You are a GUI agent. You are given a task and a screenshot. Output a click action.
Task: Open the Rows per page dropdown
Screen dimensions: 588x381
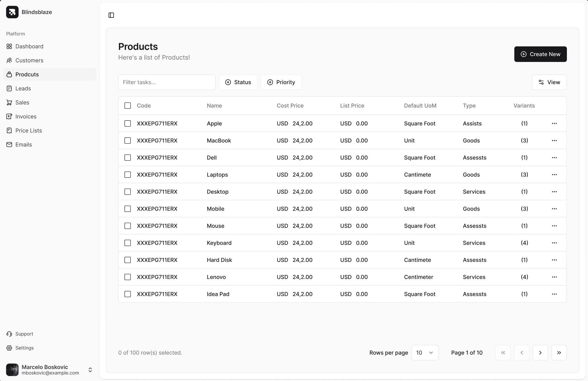(x=425, y=353)
